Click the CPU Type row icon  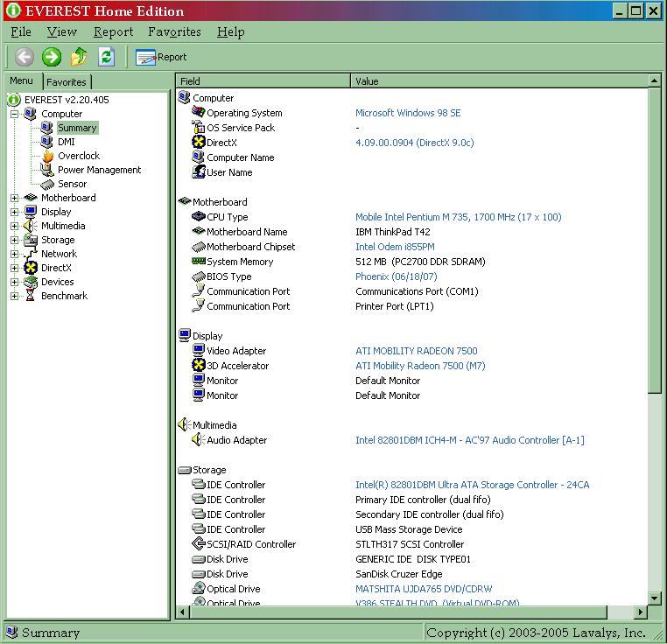point(198,216)
